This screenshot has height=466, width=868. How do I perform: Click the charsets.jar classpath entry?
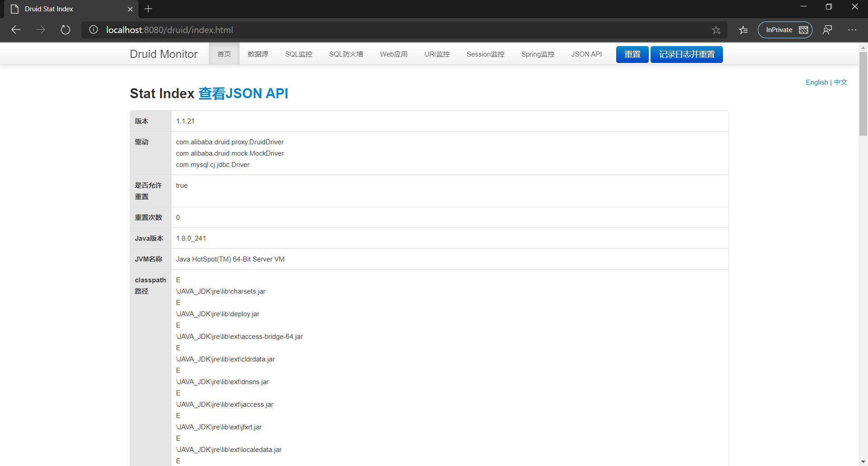pyautogui.click(x=221, y=291)
